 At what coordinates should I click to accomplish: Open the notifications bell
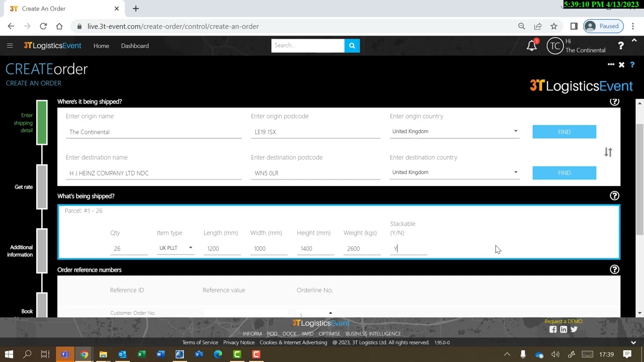point(532,46)
